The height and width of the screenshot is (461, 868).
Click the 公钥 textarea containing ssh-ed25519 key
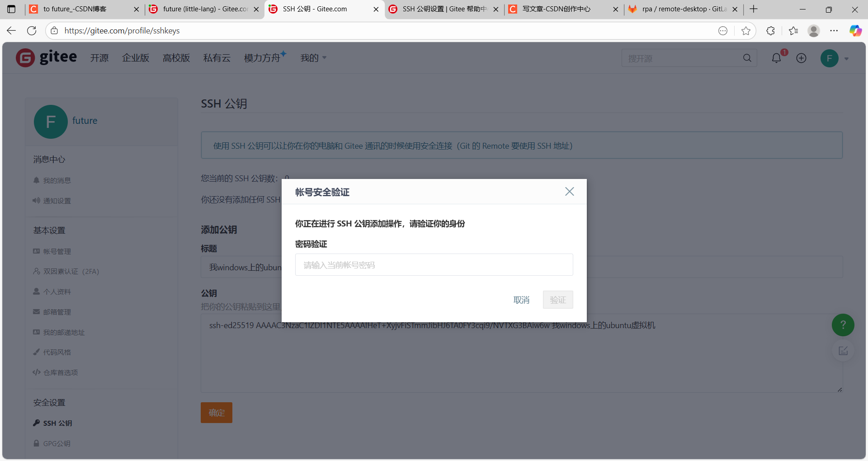[x=522, y=353]
